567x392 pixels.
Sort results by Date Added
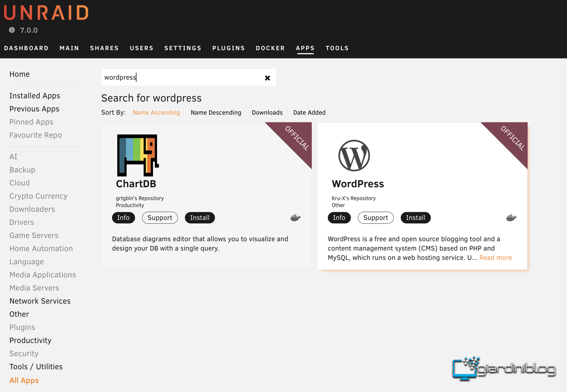coord(309,113)
